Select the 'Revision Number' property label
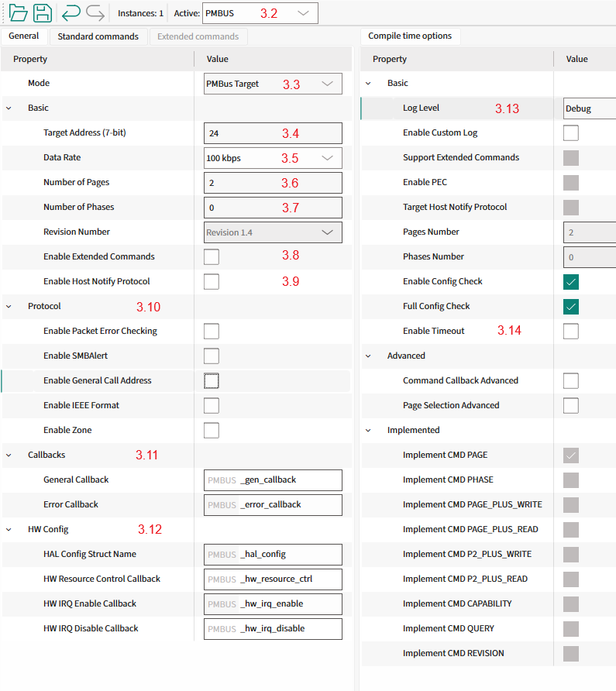 (77, 232)
